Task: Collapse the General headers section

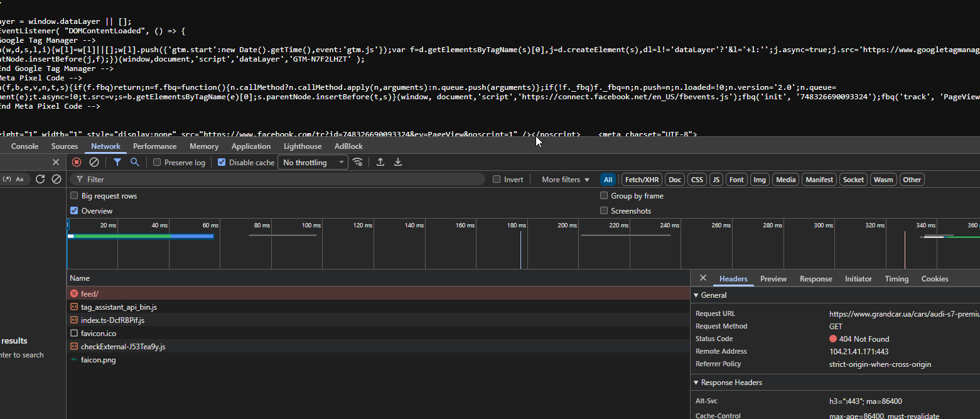Action: coord(696,295)
